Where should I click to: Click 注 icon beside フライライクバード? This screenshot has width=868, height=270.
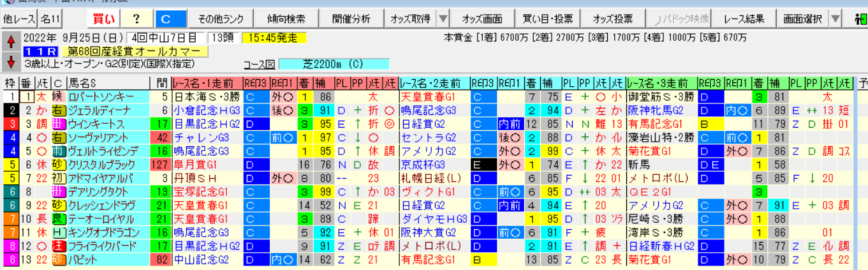[x=58, y=246]
